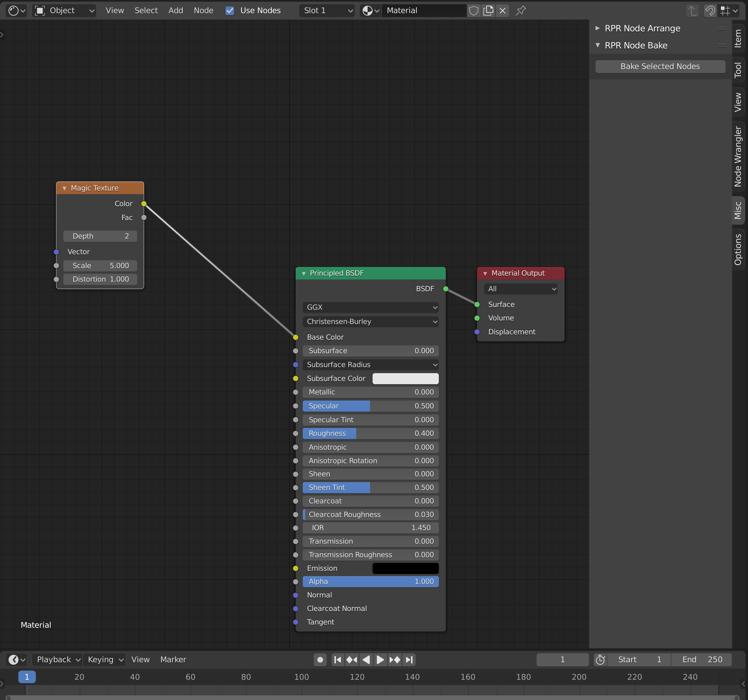Click the Material name field

(x=424, y=11)
